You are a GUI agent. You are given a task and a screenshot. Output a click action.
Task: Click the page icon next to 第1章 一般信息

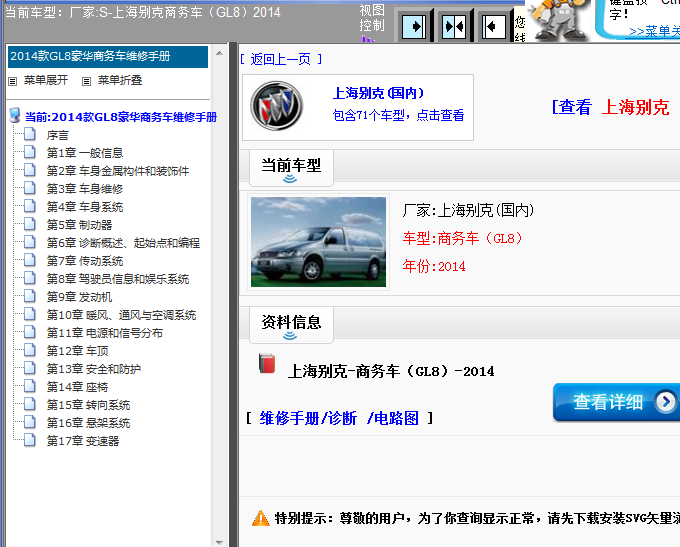click(x=29, y=152)
